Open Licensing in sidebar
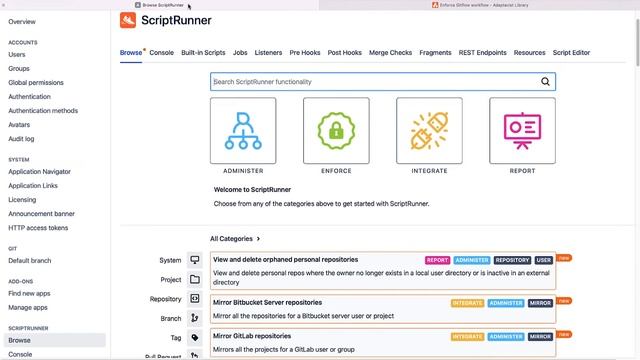The width and height of the screenshot is (640, 360). pyautogui.click(x=22, y=200)
